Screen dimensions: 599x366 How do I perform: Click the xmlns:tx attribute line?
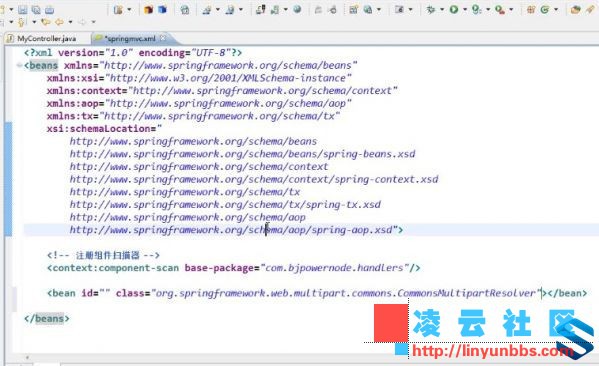tap(193, 116)
